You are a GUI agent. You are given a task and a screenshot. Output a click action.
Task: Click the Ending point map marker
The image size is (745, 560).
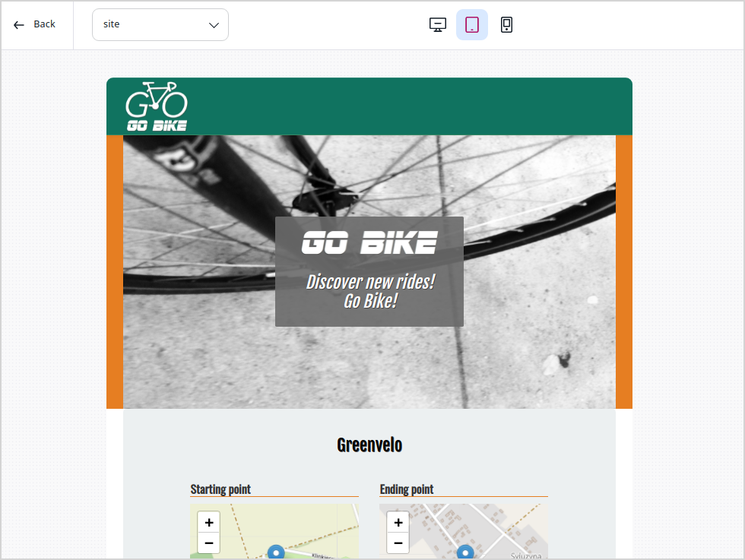pyautogui.click(x=465, y=552)
